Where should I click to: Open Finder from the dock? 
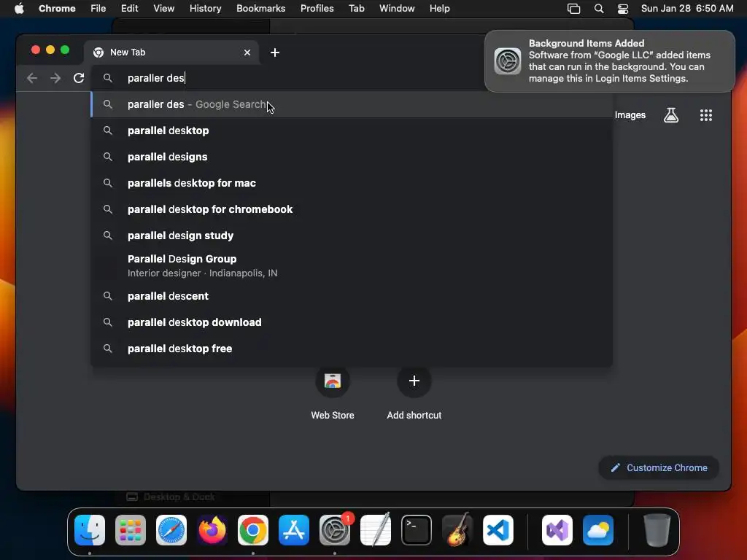90,530
